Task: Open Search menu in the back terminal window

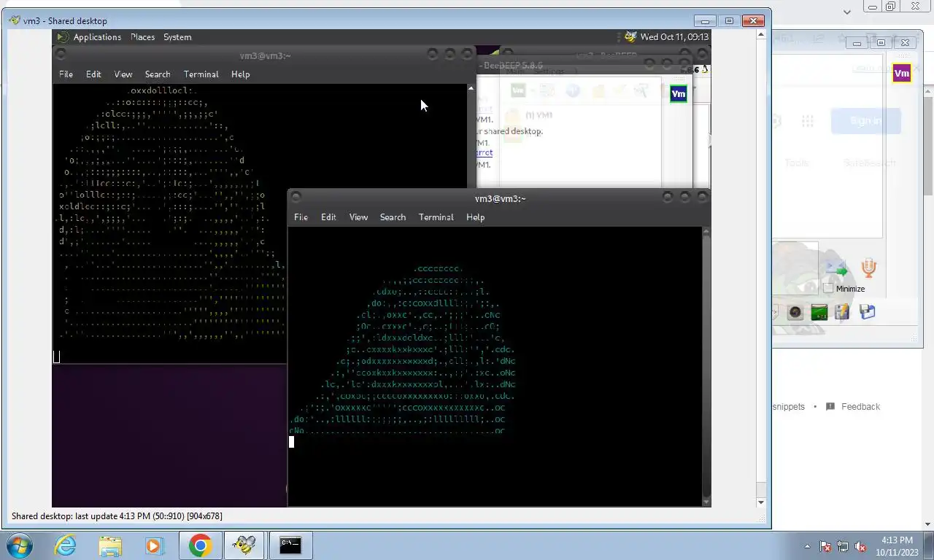Action: [158, 74]
